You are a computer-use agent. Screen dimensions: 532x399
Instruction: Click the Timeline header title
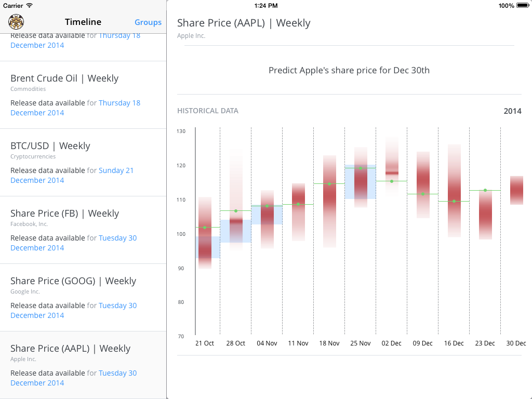[x=83, y=22]
